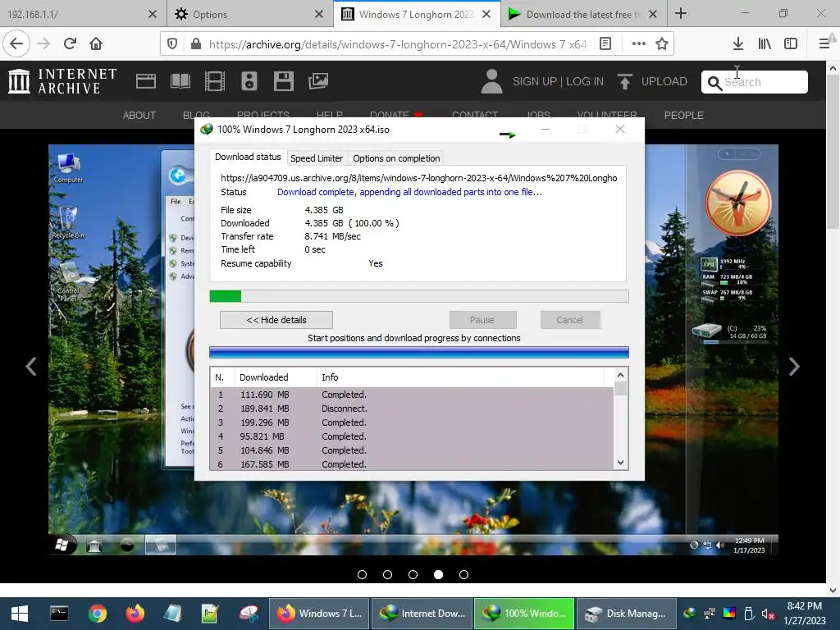The image size is (840, 630).
Task: Open the PEOPLE menu link
Action: [684, 115]
